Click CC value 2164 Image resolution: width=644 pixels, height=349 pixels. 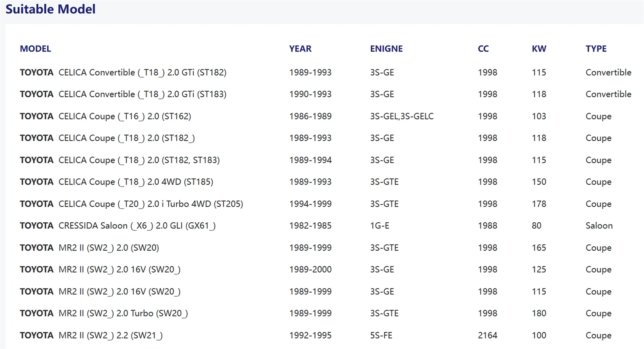487,335
